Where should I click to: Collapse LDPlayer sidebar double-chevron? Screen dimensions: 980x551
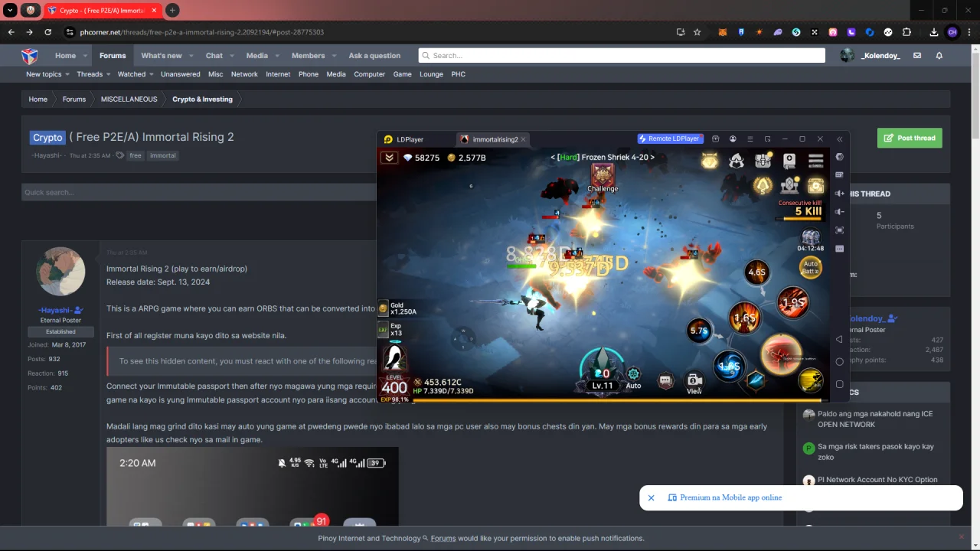(x=840, y=139)
